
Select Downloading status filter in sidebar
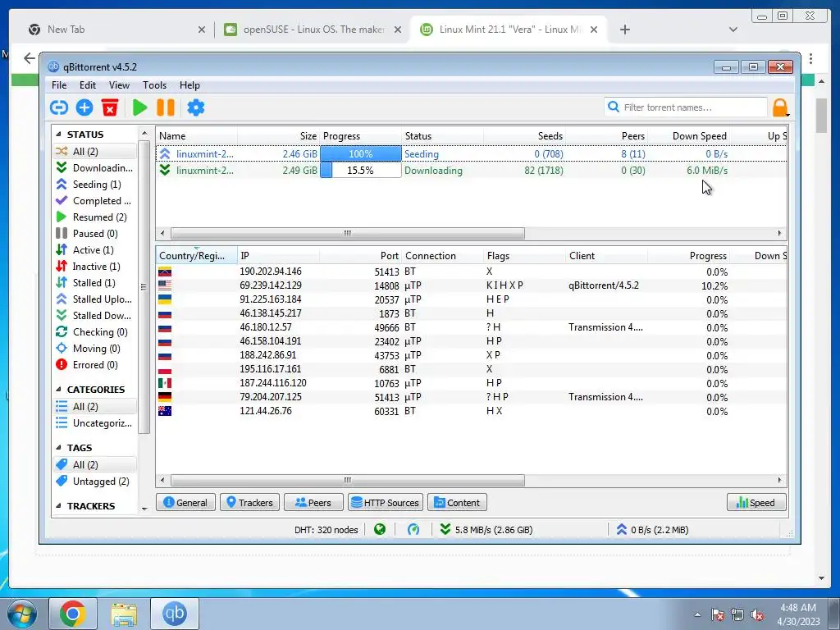pyautogui.click(x=94, y=168)
